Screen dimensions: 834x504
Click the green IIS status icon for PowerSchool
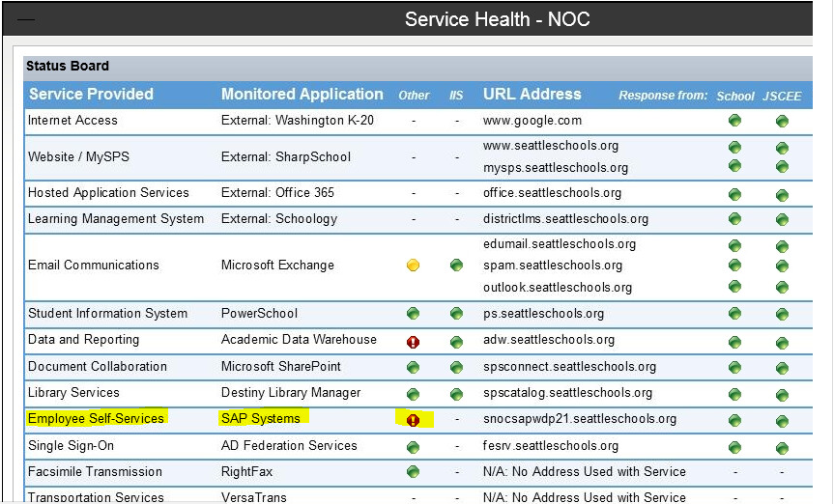click(456, 313)
